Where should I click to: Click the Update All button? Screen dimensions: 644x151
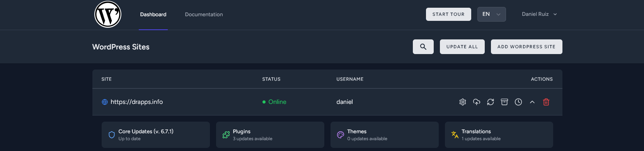click(x=462, y=47)
